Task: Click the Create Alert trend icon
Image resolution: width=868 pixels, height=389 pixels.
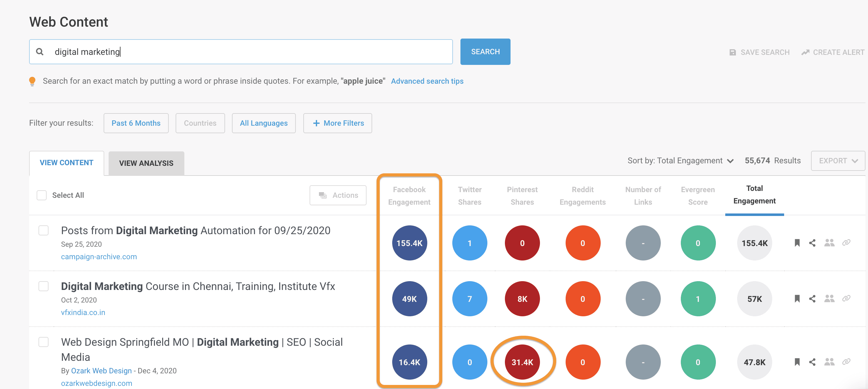Action: (805, 52)
